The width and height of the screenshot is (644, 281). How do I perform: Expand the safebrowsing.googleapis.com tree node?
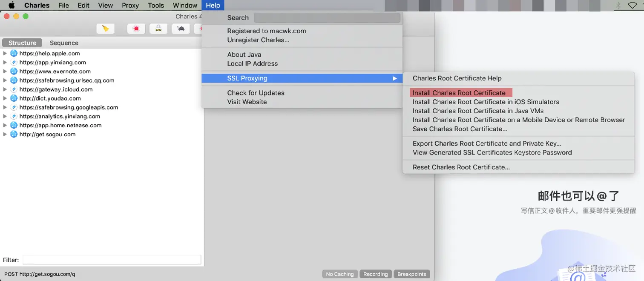pyautogui.click(x=5, y=107)
